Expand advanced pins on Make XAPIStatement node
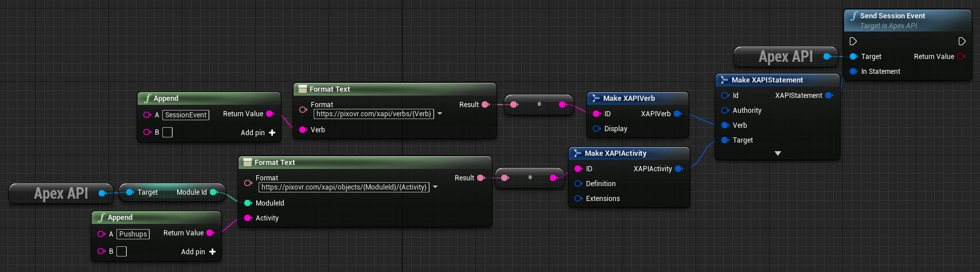 (778, 153)
